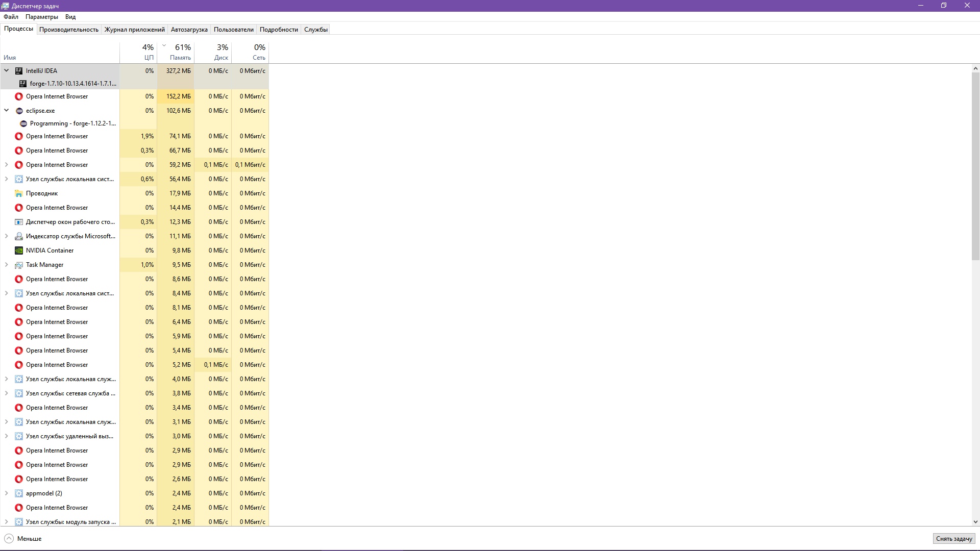Viewport: 980px width, 551px height.
Task: Sort by the Диск column header
Action: click(x=213, y=52)
